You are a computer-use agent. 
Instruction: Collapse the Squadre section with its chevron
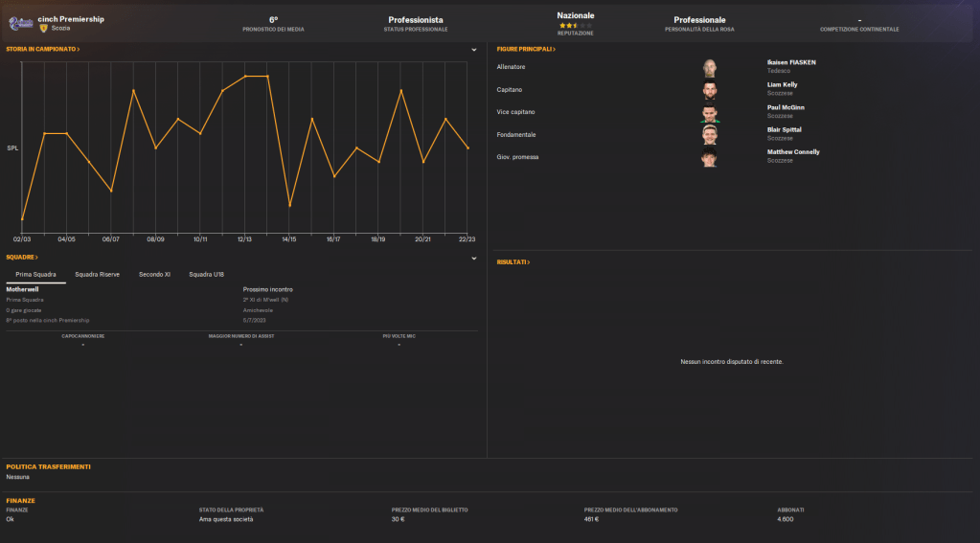pyautogui.click(x=473, y=258)
